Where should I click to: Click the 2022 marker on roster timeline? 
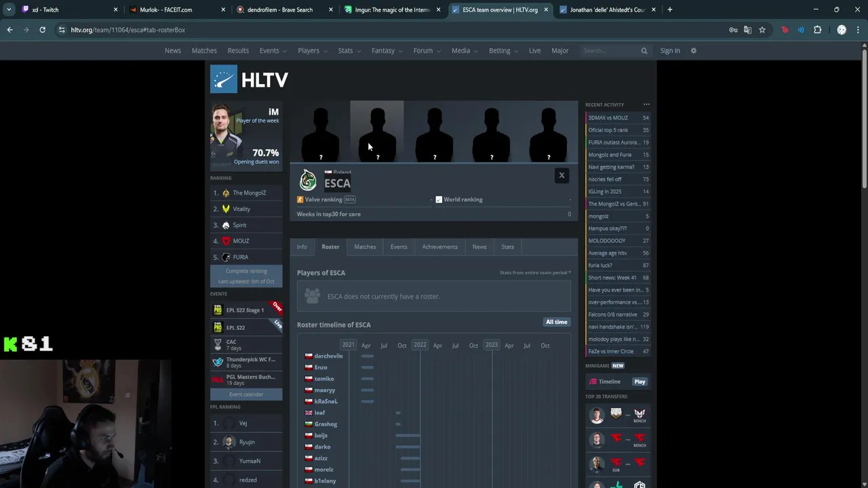420,345
